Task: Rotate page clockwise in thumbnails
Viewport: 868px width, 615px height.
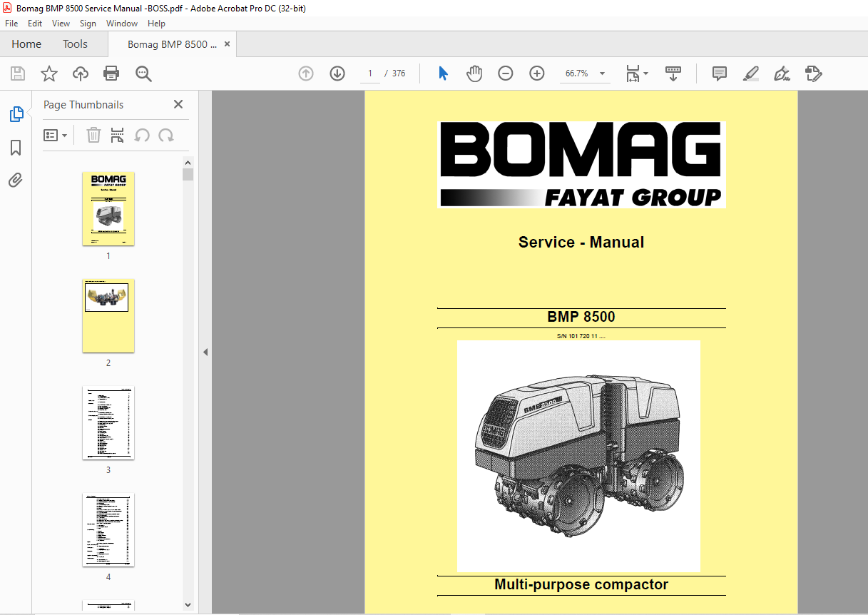Action: (166, 135)
